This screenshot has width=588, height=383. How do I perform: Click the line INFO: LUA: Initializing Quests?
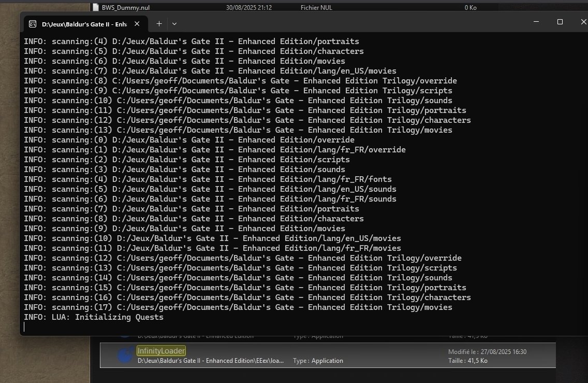click(x=94, y=317)
